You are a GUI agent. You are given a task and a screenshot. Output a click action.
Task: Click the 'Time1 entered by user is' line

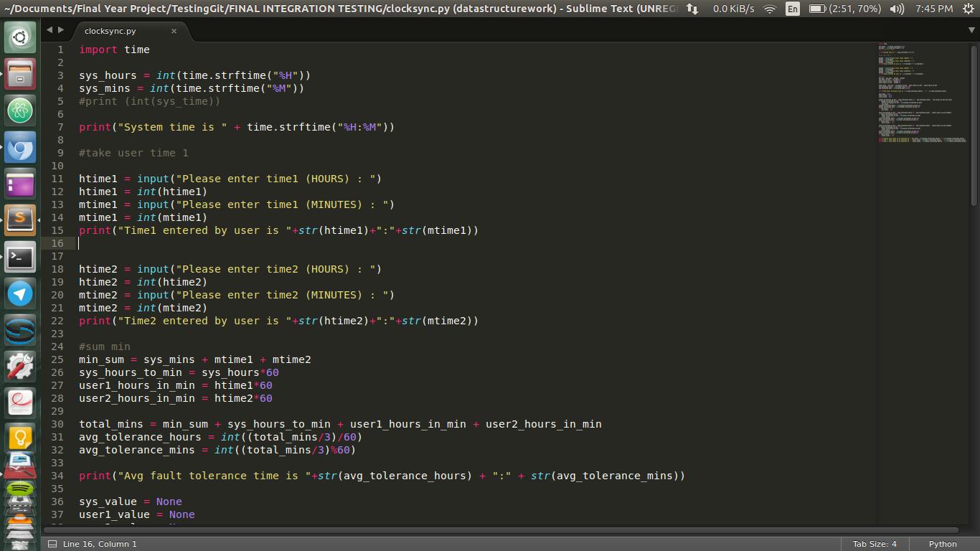[x=278, y=230]
